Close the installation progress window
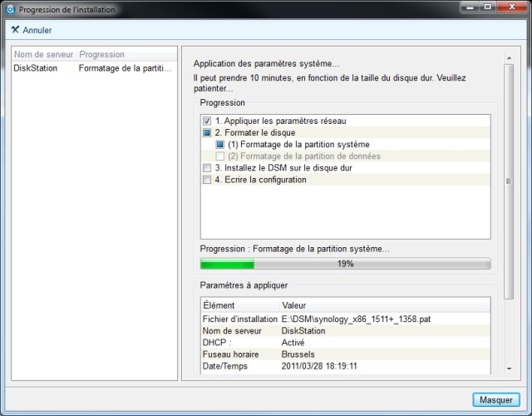The height and width of the screenshot is (416, 532). [512, 7]
